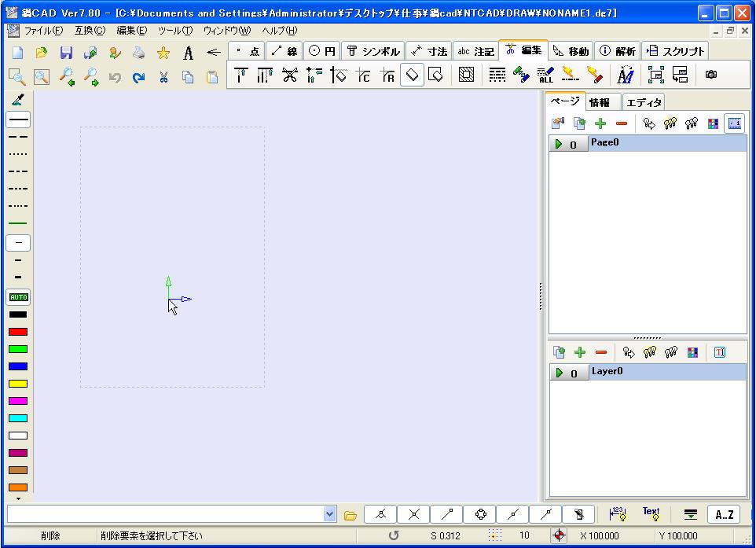Open the 注記 tab

[x=475, y=50]
